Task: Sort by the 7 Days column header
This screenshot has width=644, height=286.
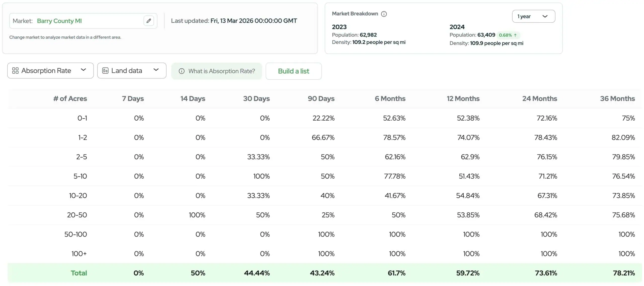Action: 133,99
